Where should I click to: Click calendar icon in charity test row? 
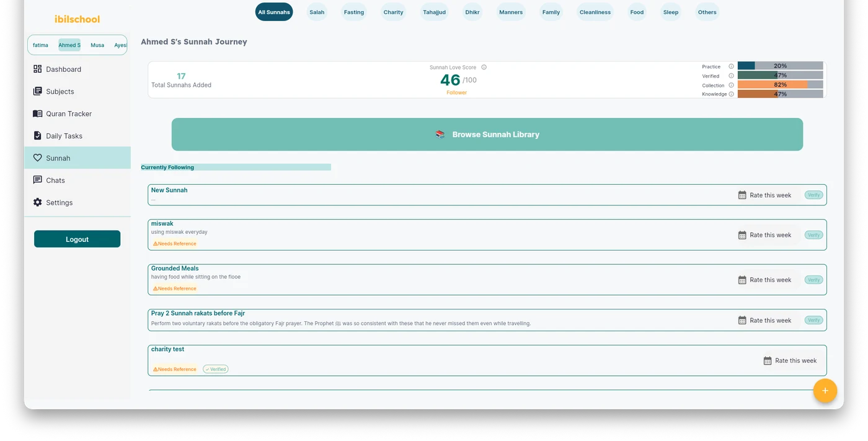tap(768, 360)
